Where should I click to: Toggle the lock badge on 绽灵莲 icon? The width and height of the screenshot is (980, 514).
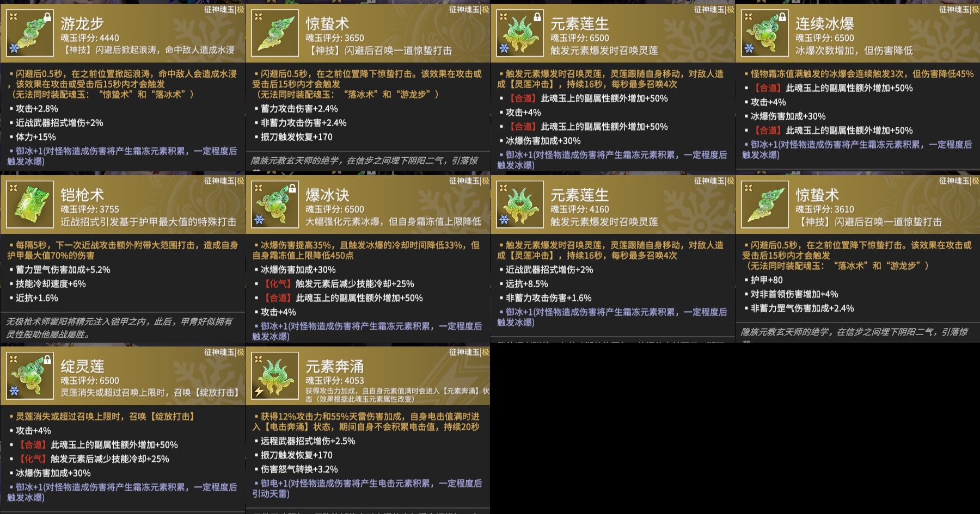47,360
